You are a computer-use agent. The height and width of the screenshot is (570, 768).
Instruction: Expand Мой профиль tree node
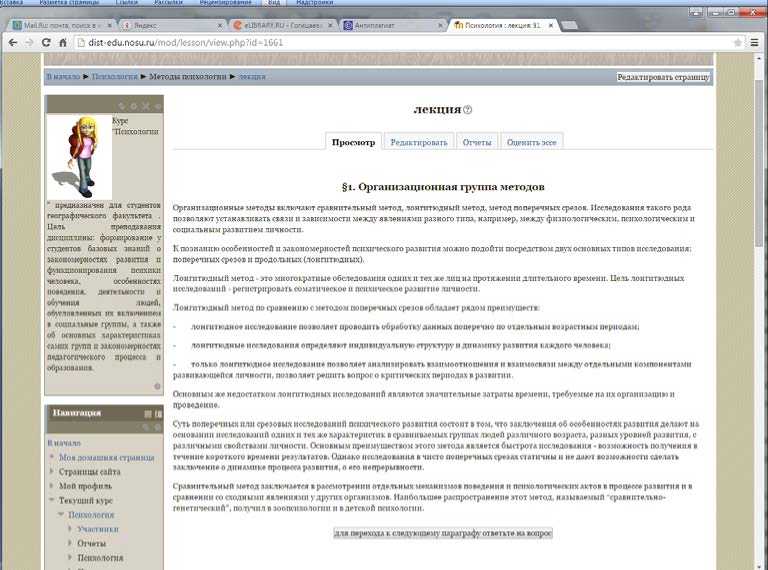tap(51, 486)
